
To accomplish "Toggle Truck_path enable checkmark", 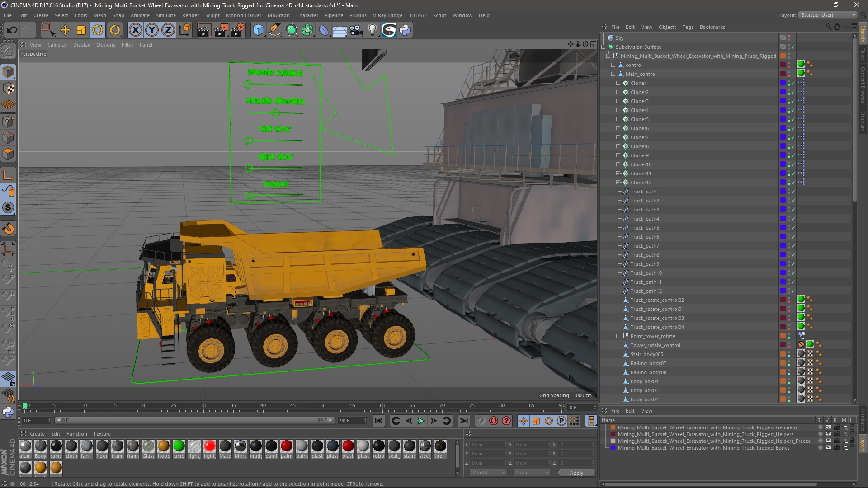I will point(793,192).
